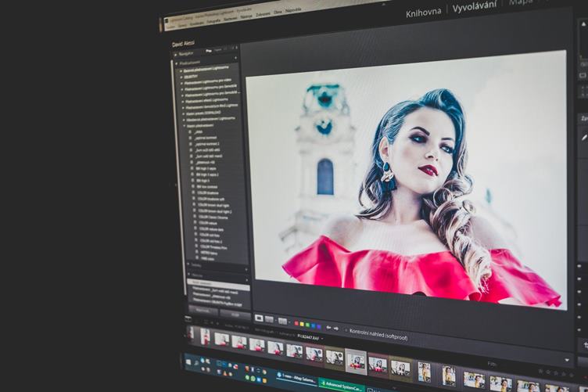The width and height of the screenshot is (588, 392).
Task: Open the Vyvolávání module tab
Action: pyautogui.click(x=475, y=7)
